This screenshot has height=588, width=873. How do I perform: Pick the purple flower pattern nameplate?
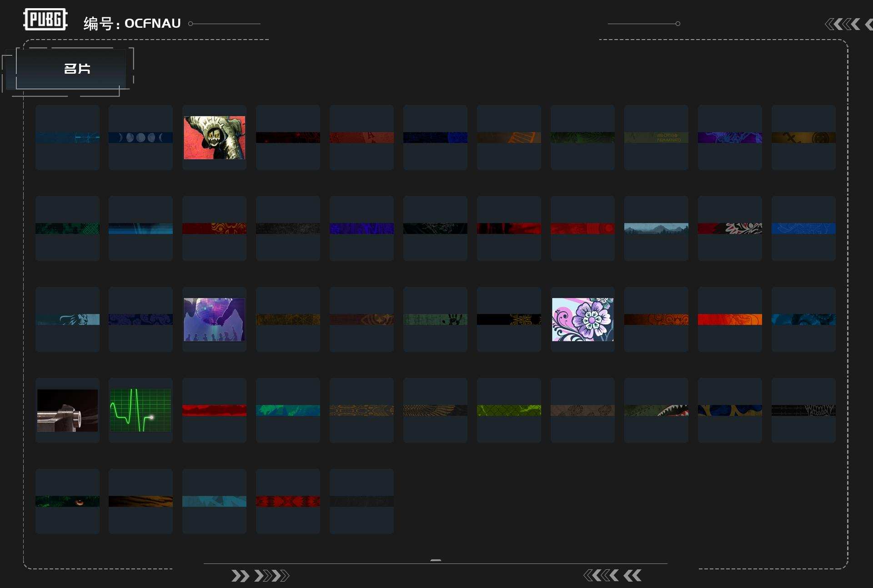tap(582, 319)
